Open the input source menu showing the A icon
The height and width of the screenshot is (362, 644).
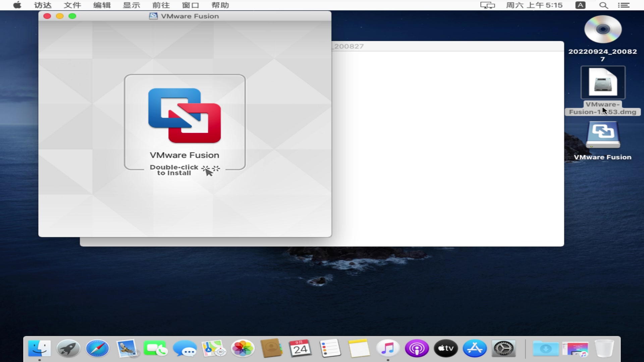[580, 5]
